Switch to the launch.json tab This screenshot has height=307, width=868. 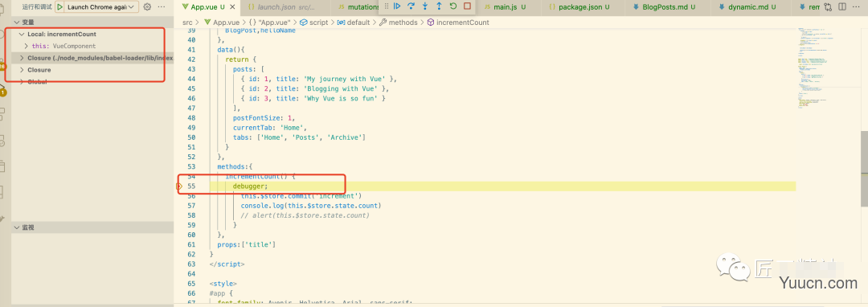coord(286,7)
